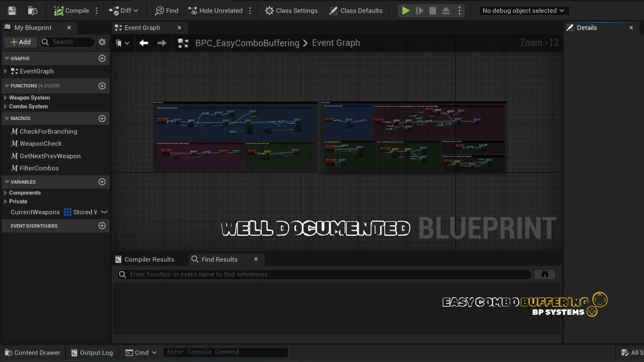Open the debug object selection dropdown
The width and height of the screenshot is (644, 362).
(x=523, y=11)
